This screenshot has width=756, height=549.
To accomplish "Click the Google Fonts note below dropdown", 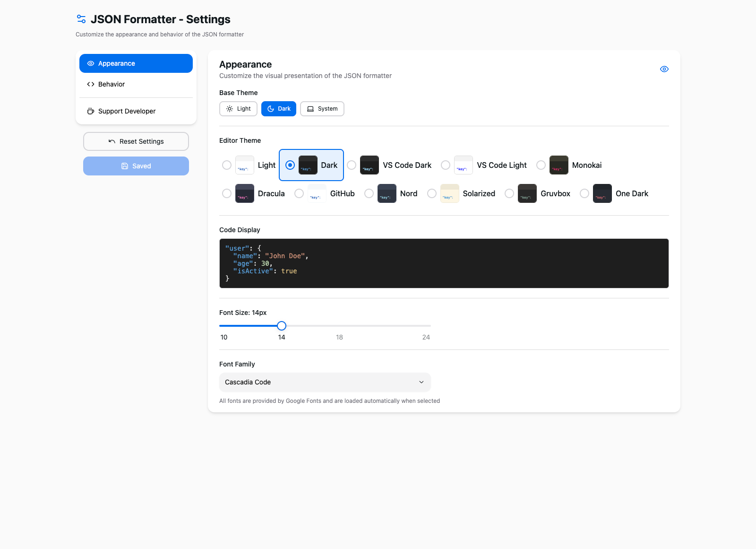I will 329,401.
